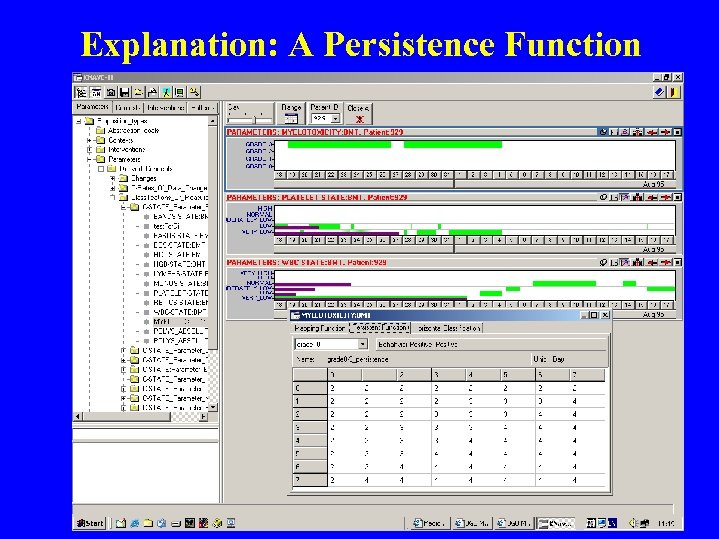
Task: Click the statistics icon on the MYELOTOXICITY panel header
Action: click(637, 132)
